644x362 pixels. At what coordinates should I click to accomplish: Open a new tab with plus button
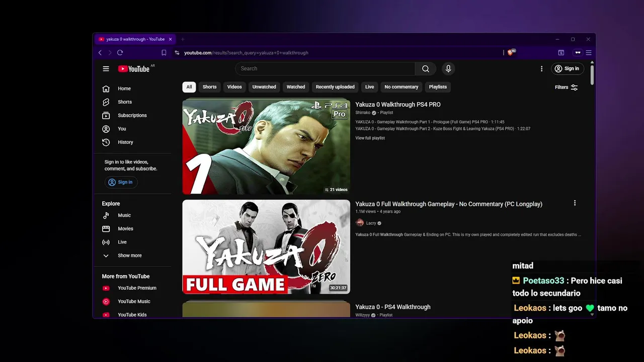tap(183, 39)
